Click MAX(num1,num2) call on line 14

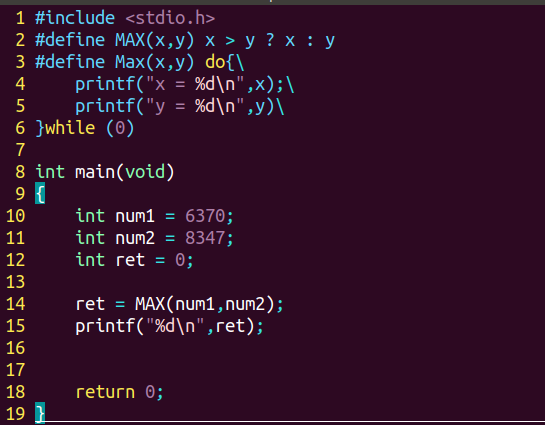tap(205, 304)
